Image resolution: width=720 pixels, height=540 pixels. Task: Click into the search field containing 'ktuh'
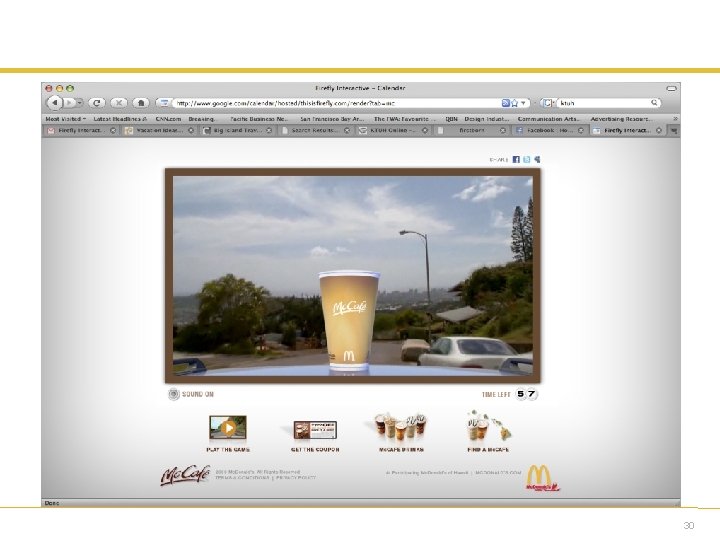pos(603,103)
